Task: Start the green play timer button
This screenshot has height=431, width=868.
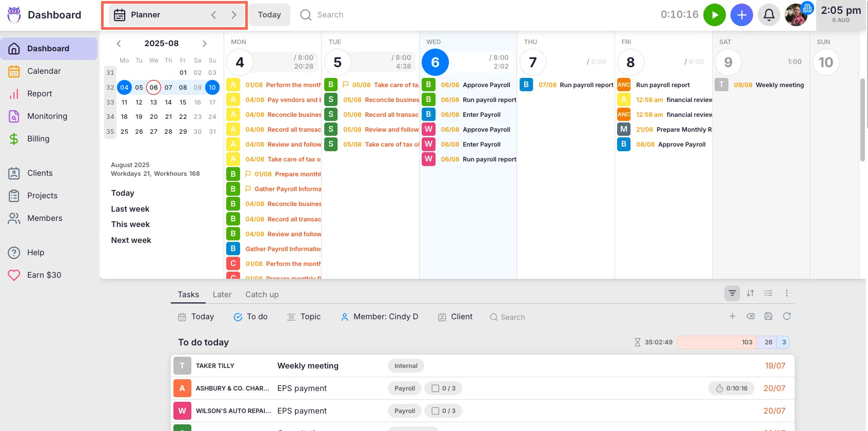Action: [714, 15]
